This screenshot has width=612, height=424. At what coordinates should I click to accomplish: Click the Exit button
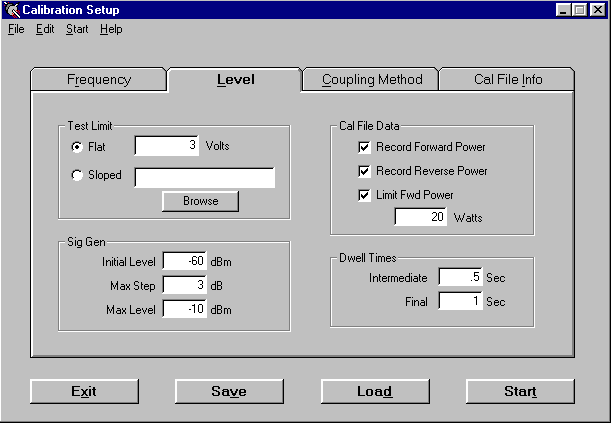click(84, 391)
